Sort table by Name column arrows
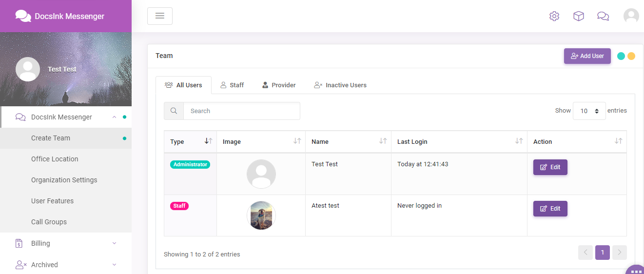 pos(383,141)
